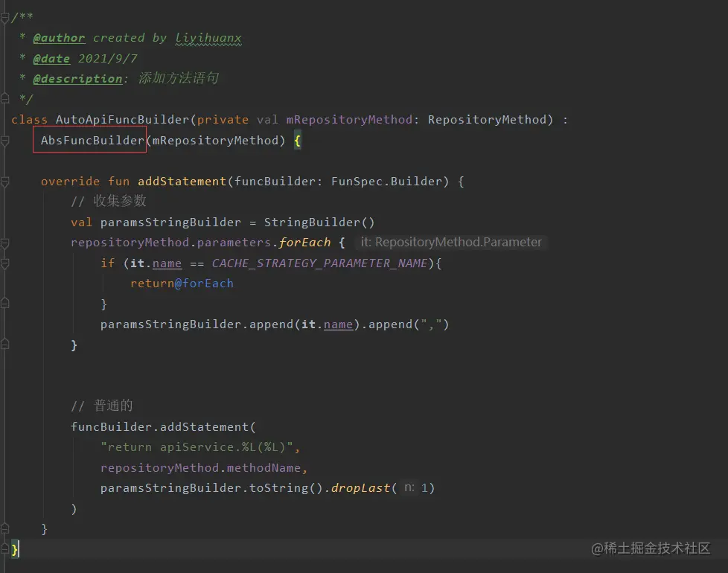Click the return@forEach label
Viewport: 728px width, 573px height.
(x=182, y=284)
